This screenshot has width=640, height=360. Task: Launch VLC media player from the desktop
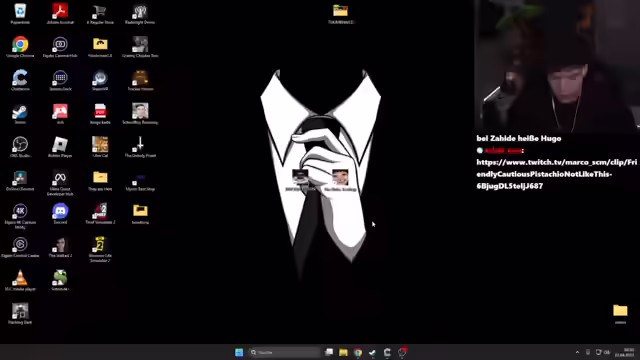click(20, 280)
